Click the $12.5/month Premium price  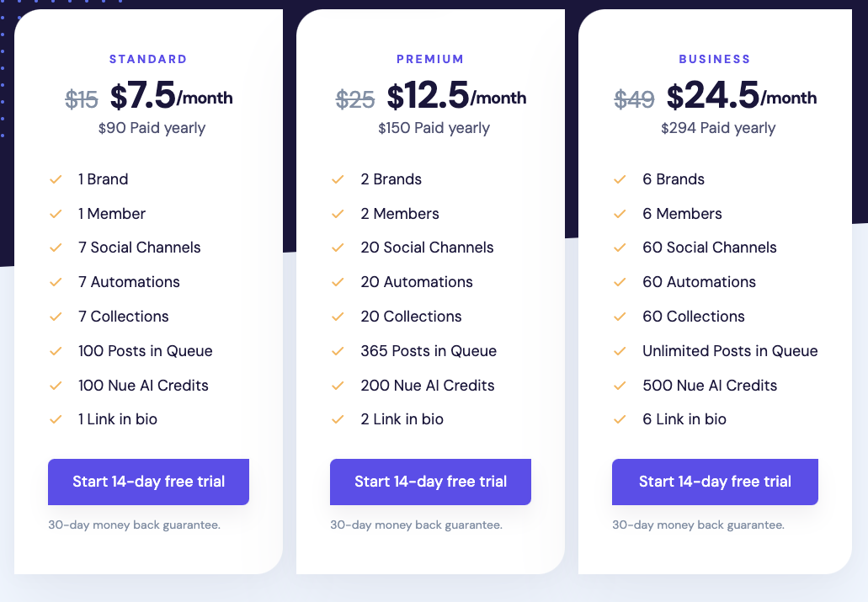[456, 97]
